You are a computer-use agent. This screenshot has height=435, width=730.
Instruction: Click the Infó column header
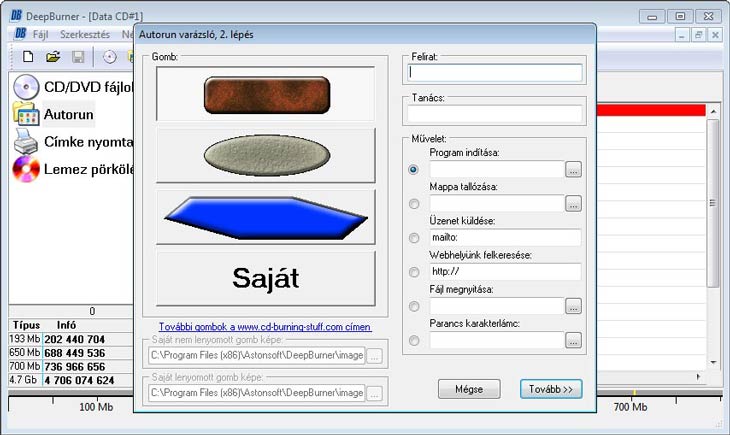click(x=66, y=325)
